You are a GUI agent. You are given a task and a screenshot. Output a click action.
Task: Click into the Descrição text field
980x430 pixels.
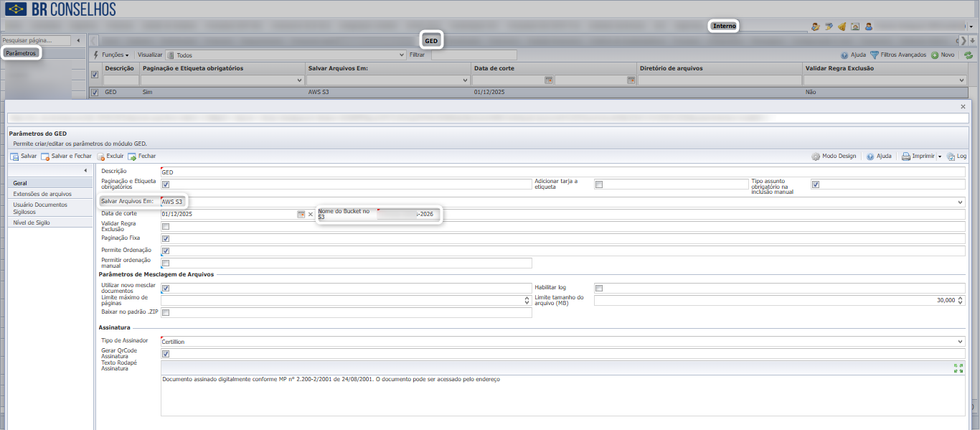pos(562,172)
